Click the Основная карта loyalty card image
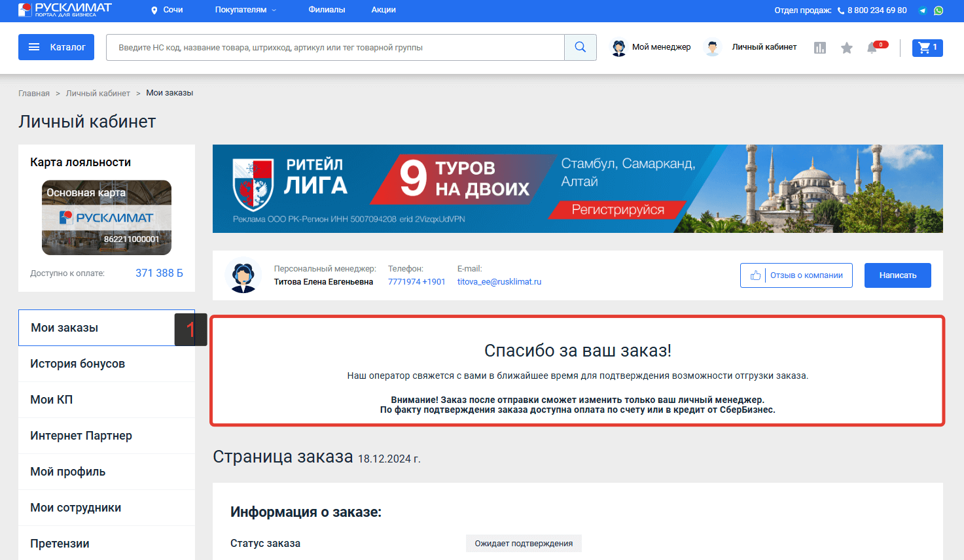 (107, 218)
